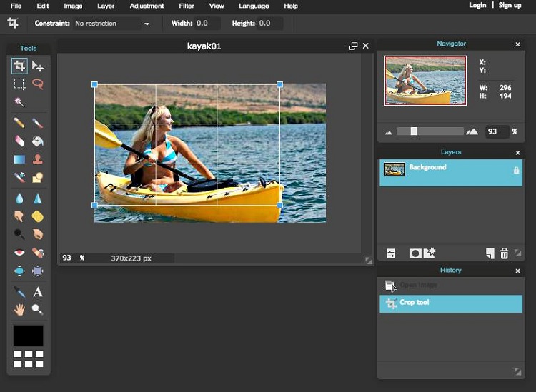This screenshot has width=536, height=392.
Task: Select the Crop tool in Tools panel
Action: click(19, 66)
